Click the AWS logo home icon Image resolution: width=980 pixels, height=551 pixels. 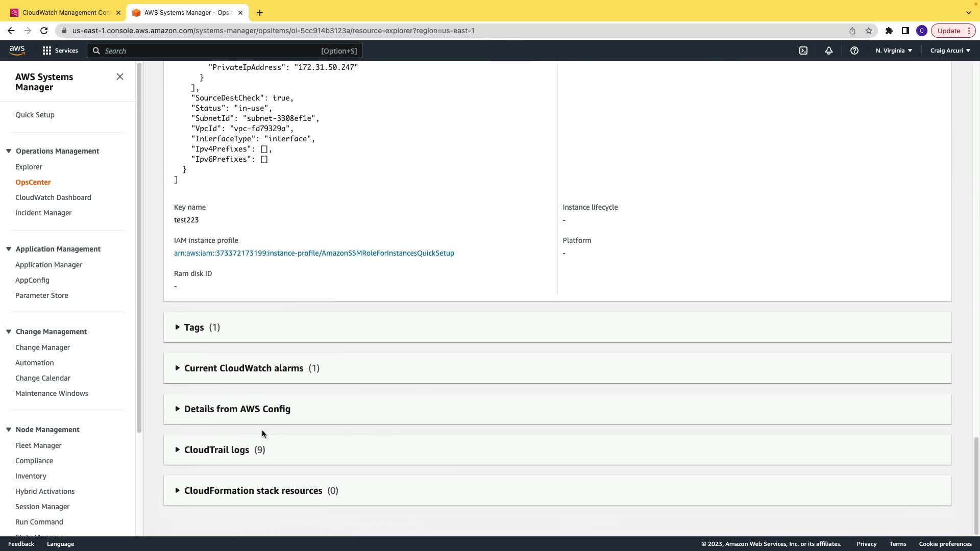click(x=17, y=50)
